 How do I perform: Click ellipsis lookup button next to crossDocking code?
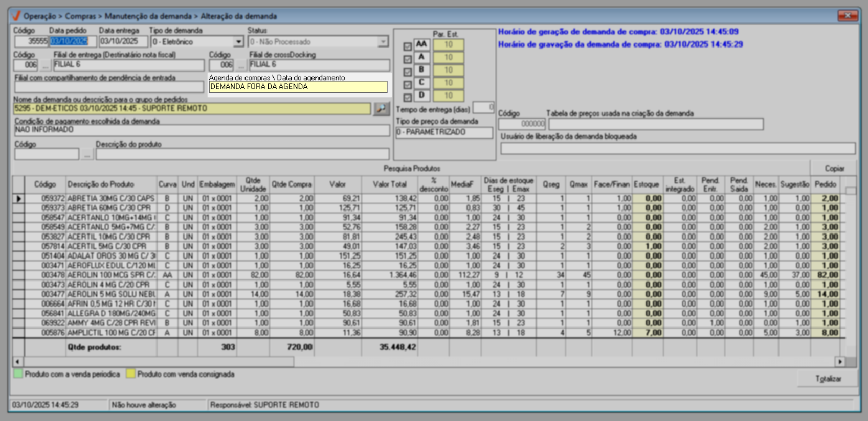pos(241,65)
